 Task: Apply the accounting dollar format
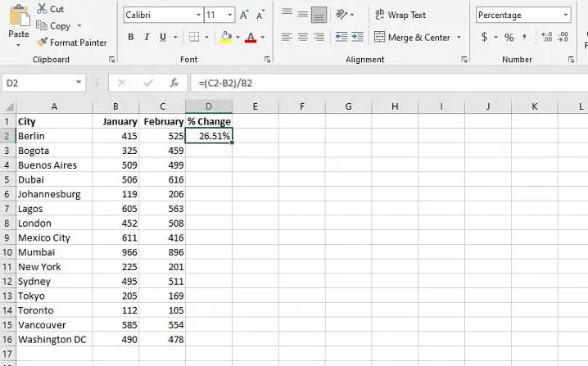pos(485,37)
